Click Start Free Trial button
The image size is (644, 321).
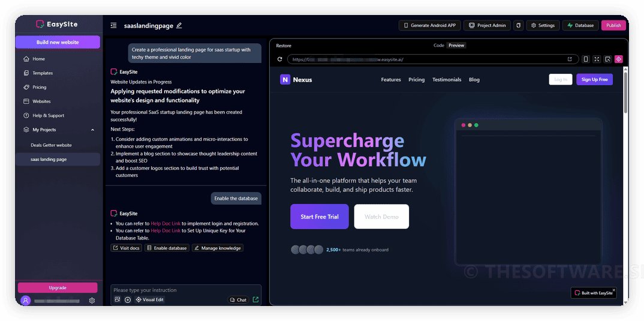point(320,217)
